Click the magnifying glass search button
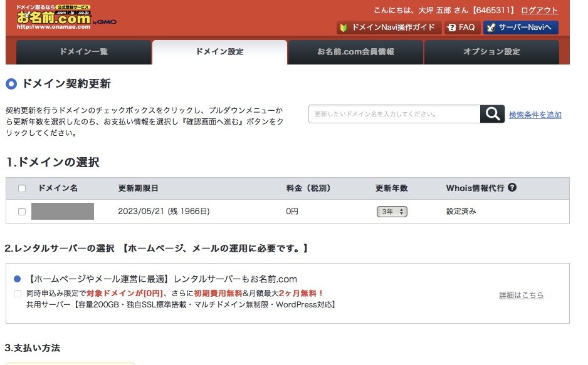This screenshot has height=365, width=588. point(492,114)
